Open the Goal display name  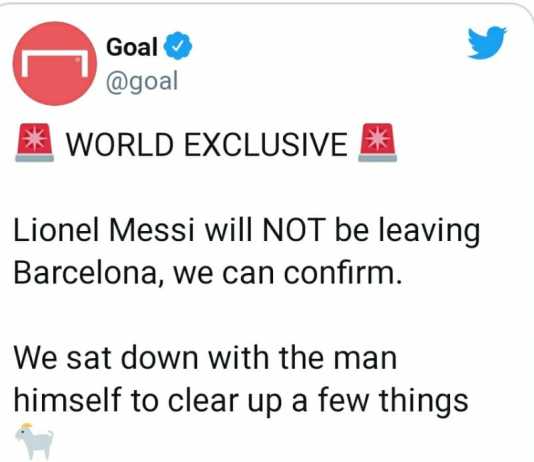coord(132,47)
